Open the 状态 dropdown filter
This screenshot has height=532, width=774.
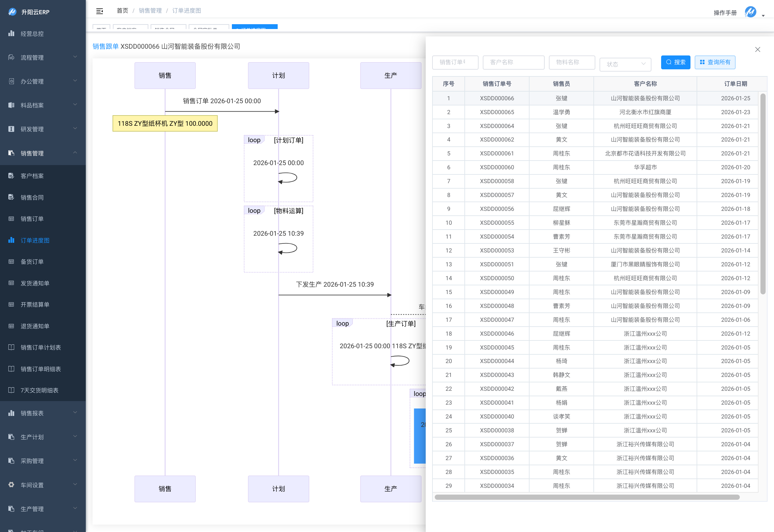point(625,64)
